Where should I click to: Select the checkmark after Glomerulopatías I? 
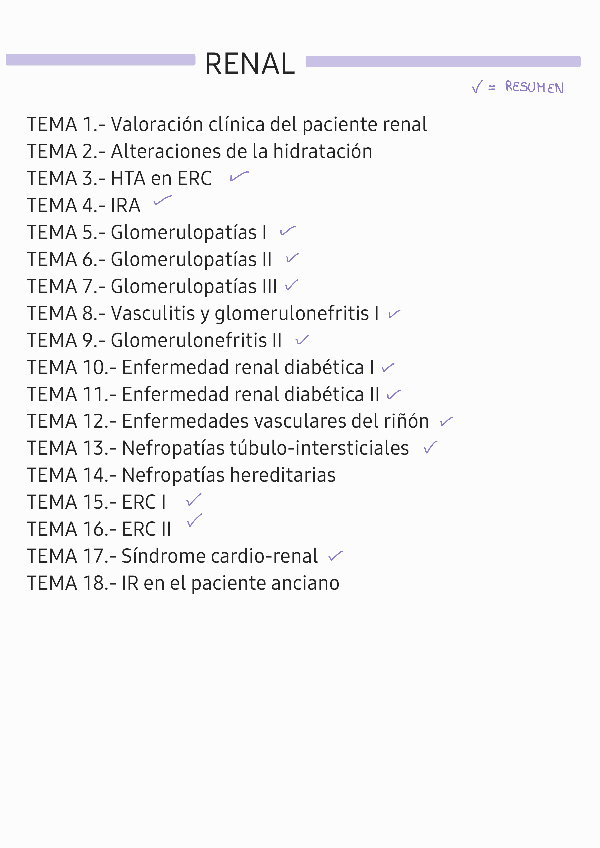pyautogui.click(x=288, y=231)
